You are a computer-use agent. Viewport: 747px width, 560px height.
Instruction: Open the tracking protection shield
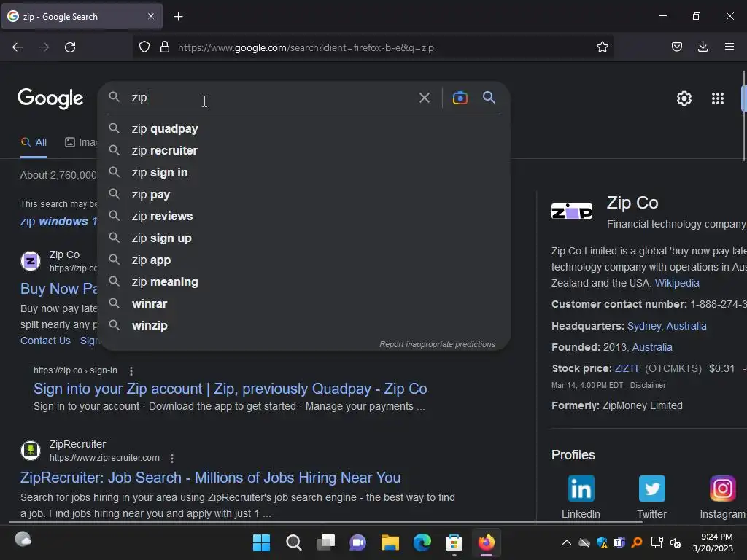[x=144, y=47]
